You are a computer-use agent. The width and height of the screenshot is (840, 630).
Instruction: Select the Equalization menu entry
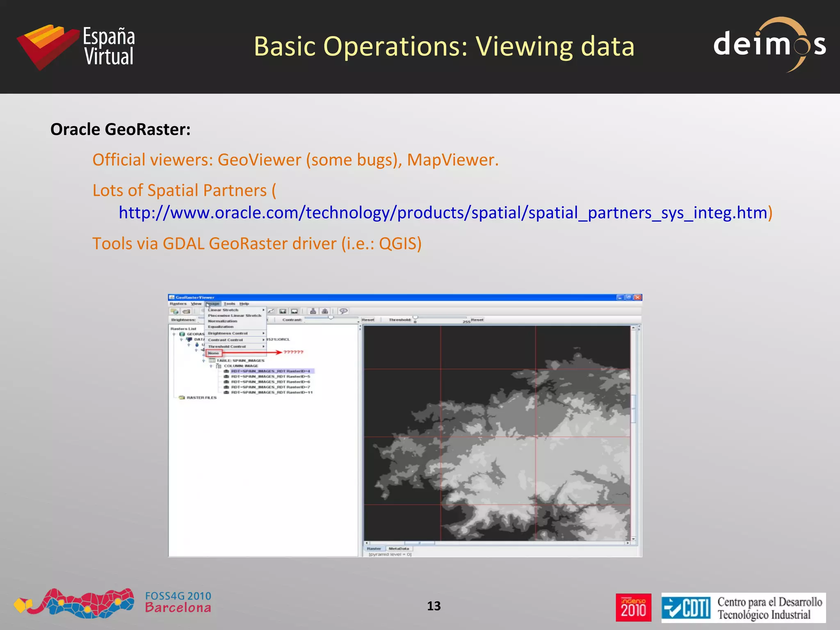point(221,327)
